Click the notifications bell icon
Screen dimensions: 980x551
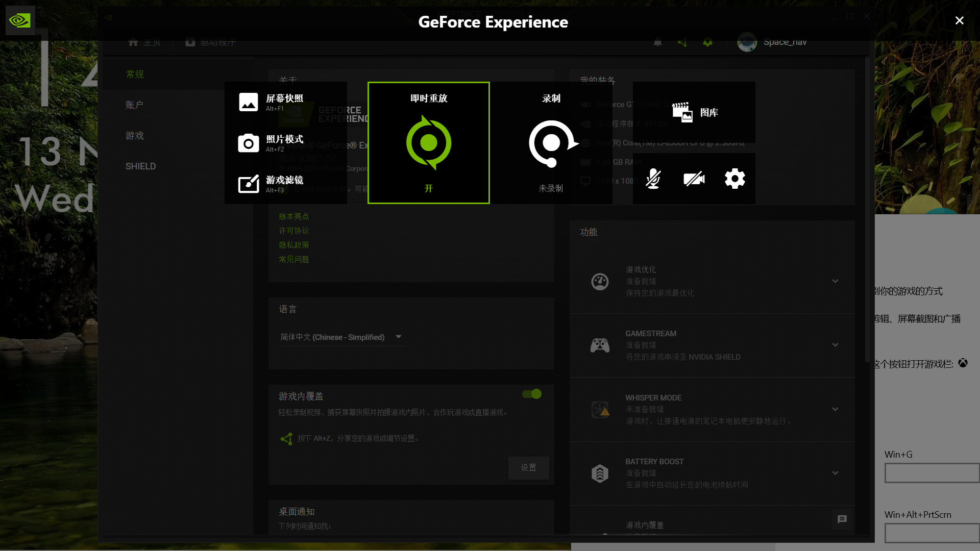(658, 42)
